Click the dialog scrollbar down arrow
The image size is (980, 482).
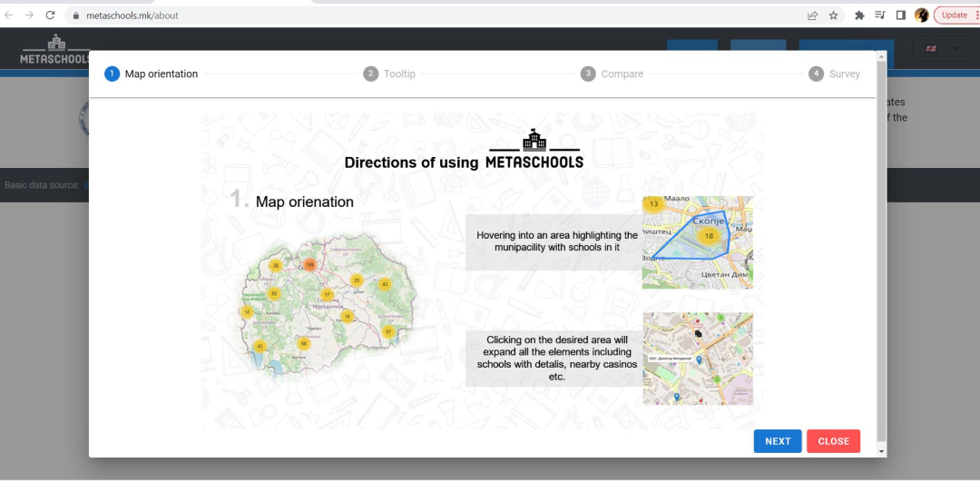[882, 451]
